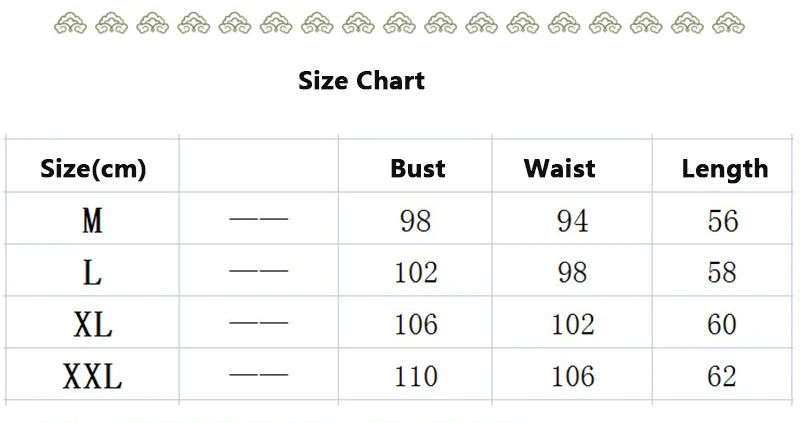Click the first cloud ornament on the left
This screenshot has height=423, width=800.
69,24
